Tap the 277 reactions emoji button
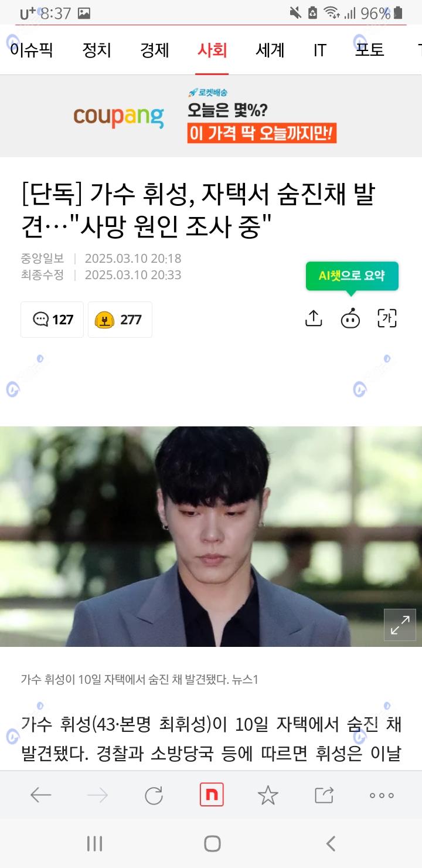 120,320
